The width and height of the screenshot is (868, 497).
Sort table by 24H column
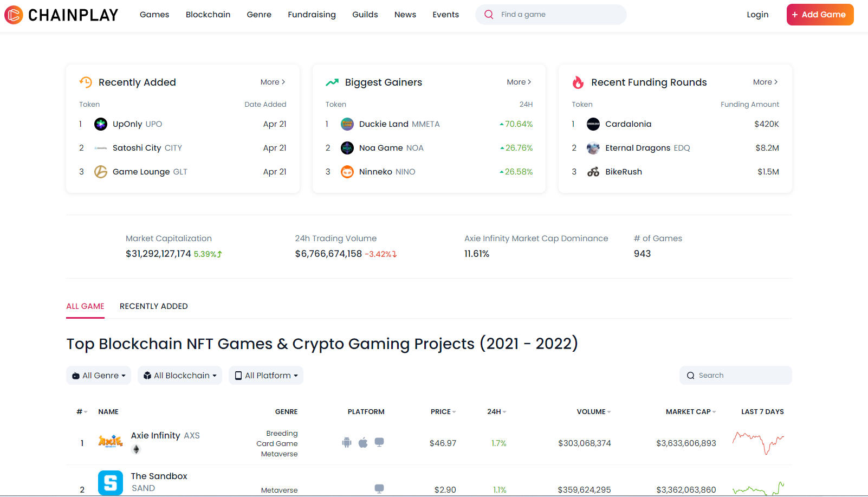[497, 412]
